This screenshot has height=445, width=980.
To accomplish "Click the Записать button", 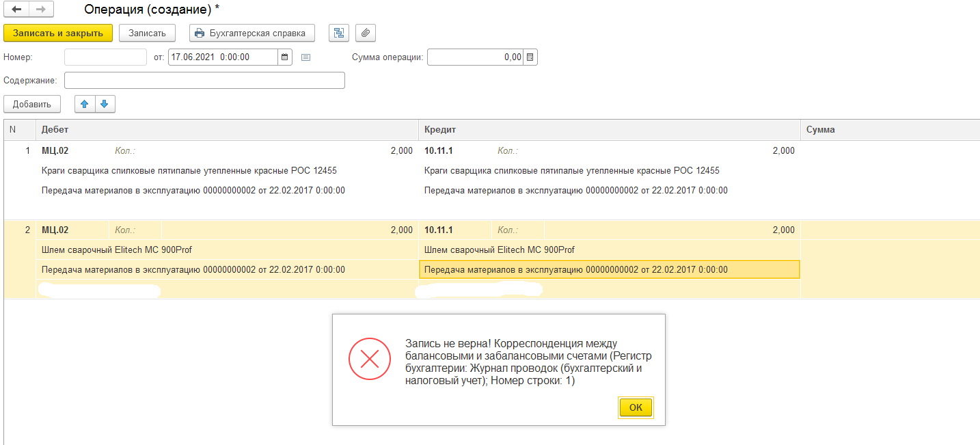I will (147, 33).
